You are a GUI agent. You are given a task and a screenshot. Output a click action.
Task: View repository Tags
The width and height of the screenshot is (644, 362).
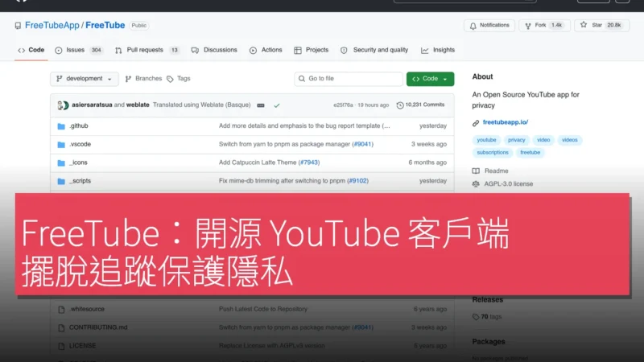point(179,79)
